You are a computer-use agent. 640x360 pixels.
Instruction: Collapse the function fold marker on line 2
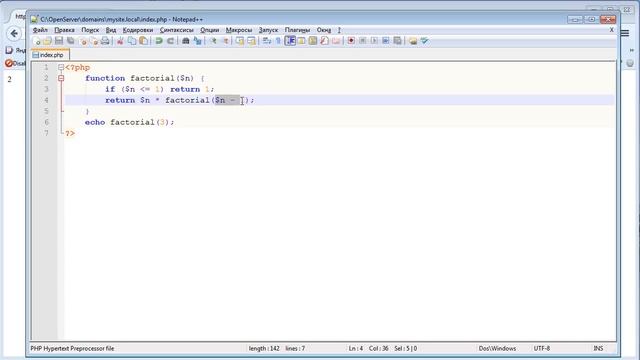point(61,78)
